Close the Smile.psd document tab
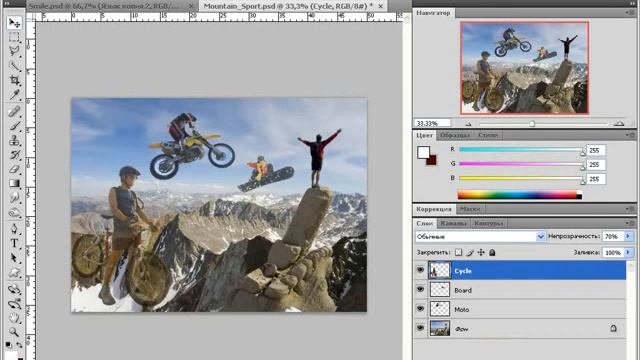Viewport: 640px width, 360px height. [x=191, y=7]
